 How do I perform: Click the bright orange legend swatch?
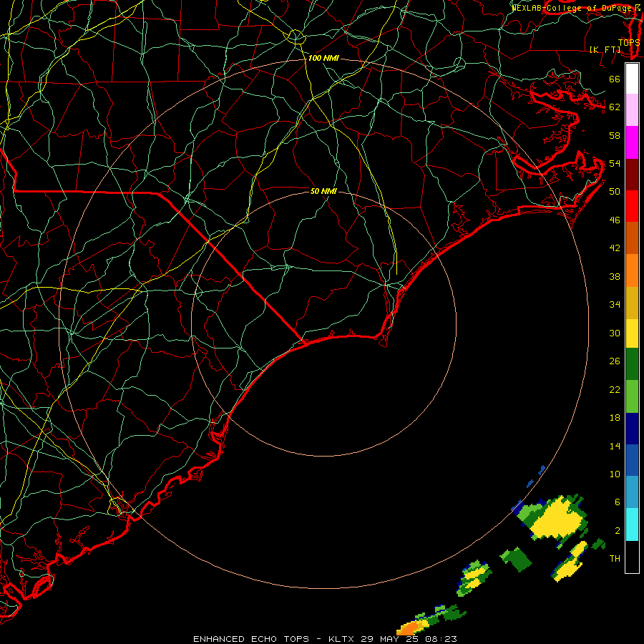point(632,270)
